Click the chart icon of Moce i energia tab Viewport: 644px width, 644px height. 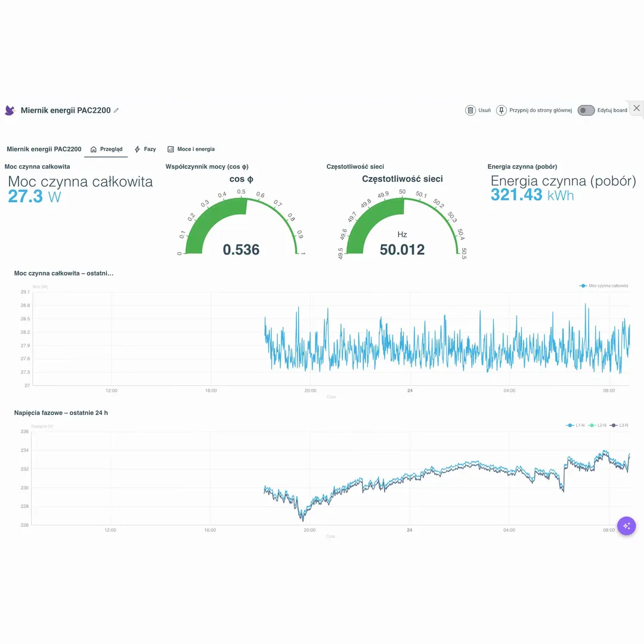(x=171, y=149)
